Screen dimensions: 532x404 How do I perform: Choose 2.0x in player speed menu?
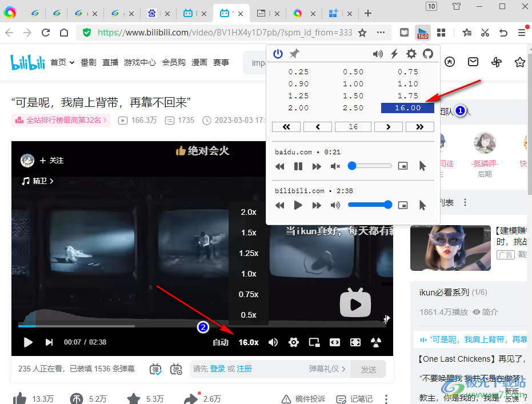(x=249, y=213)
